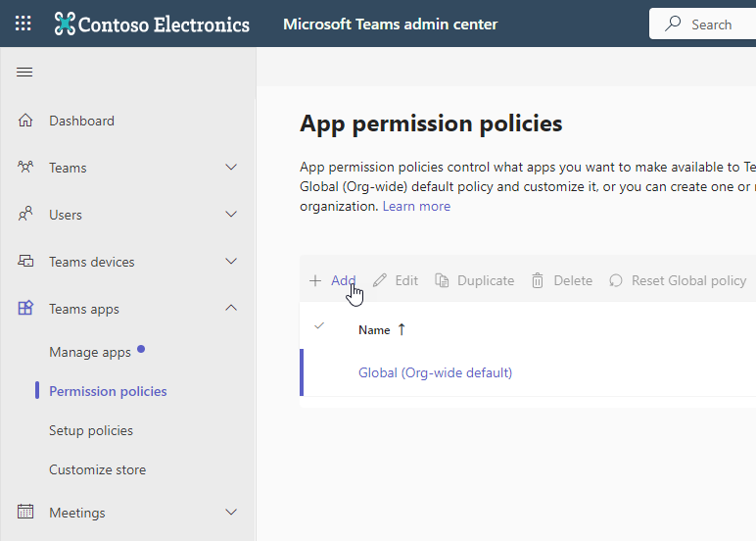
Task: Go to Setup policies page
Action: pyautogui.click(x=91, y=430)
